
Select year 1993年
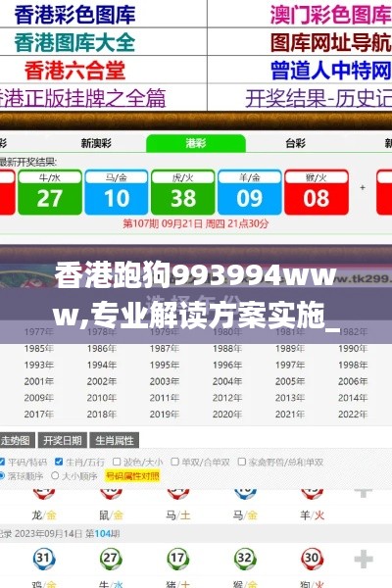39,365
